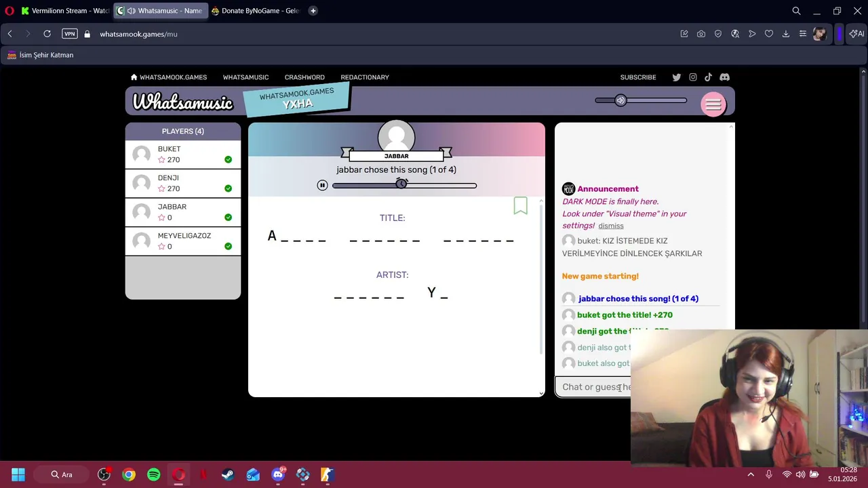868x488 pixels.
Task: Bookmark this song with the green bookmark icon
Action: [x=520, y=206]
